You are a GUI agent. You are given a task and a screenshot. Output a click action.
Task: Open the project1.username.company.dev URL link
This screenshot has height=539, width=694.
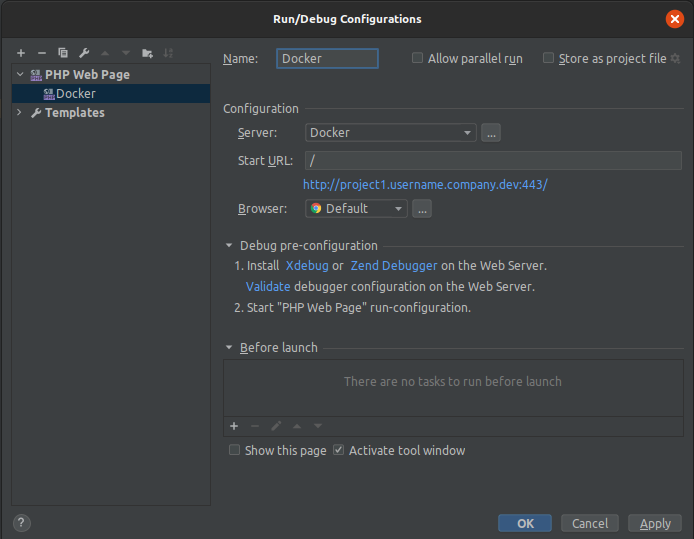coord(425,185)
